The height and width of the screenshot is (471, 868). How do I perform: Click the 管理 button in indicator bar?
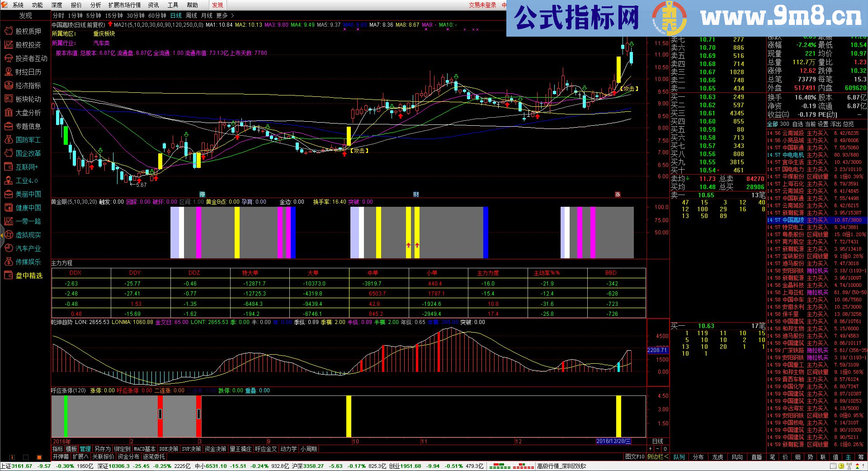coord(85,449)
